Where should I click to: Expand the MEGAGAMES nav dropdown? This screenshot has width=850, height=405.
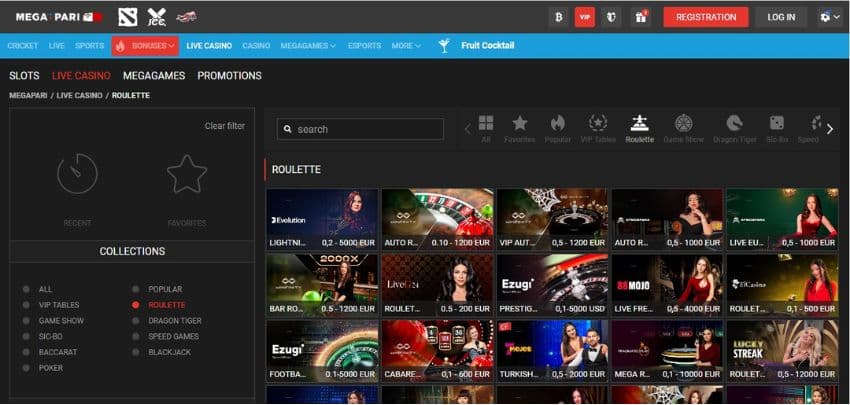pyautogui.click(x=308, y=46)
